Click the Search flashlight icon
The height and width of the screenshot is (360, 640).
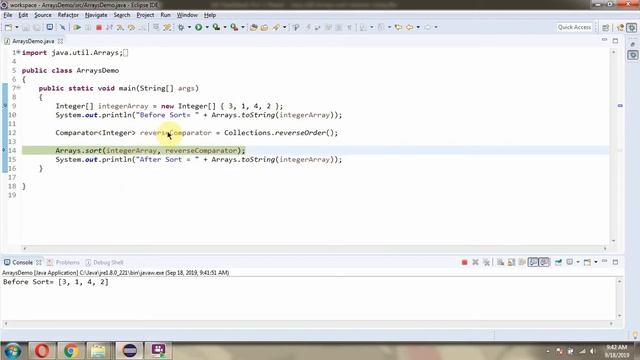(x=276, y=27)
